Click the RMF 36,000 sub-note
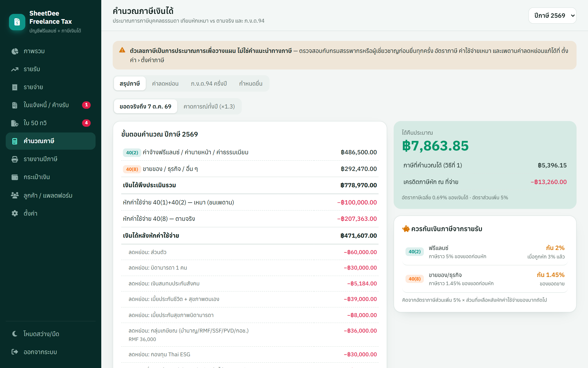 (x=142, y=339)
